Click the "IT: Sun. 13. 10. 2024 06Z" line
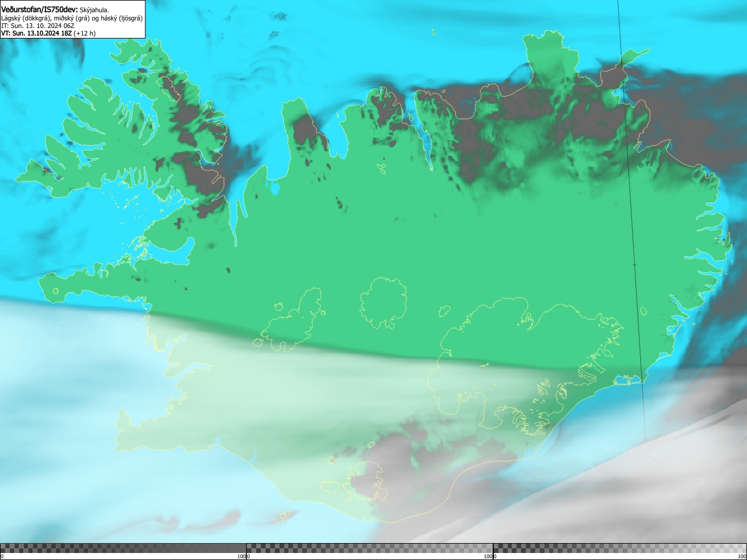Image resolution: width=747 pixels, height=560 pixels. pyautogui.click(x=38, y=26)
